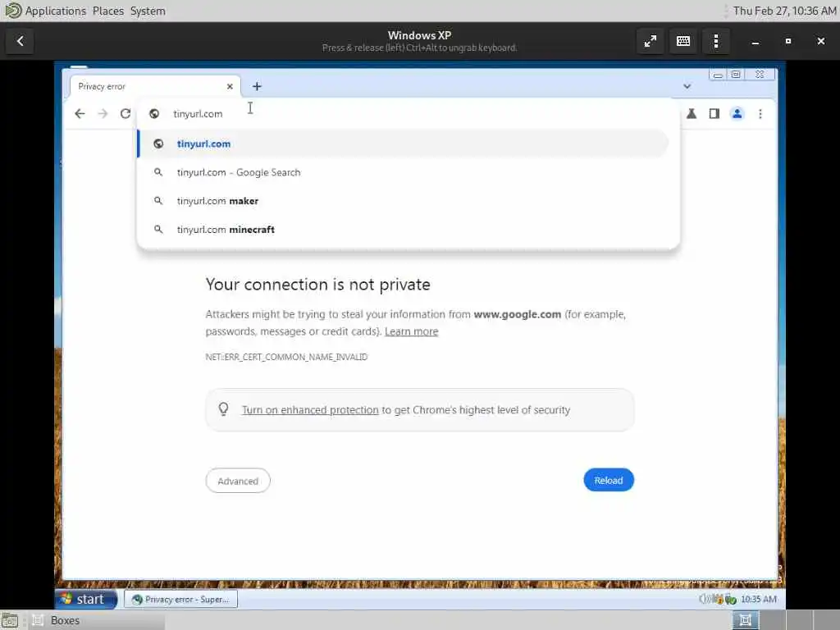Open Chrome three-dot menu
The height and width of the screenshot is (630, 840).
click(x=760, y=113)
